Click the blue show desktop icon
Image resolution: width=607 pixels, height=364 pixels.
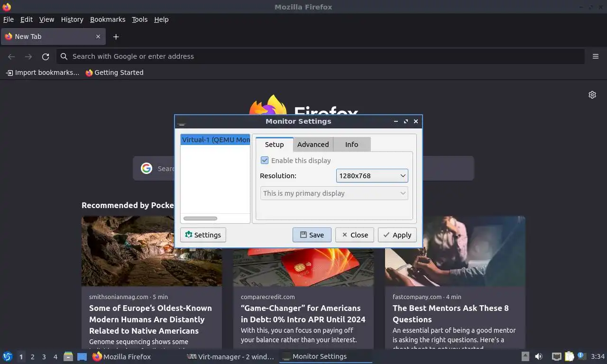pyautogui.click(x=82, y=356)
